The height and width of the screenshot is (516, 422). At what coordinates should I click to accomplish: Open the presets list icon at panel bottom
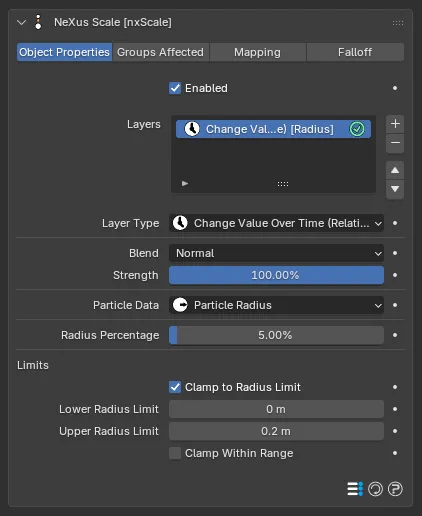pos(355,489)
